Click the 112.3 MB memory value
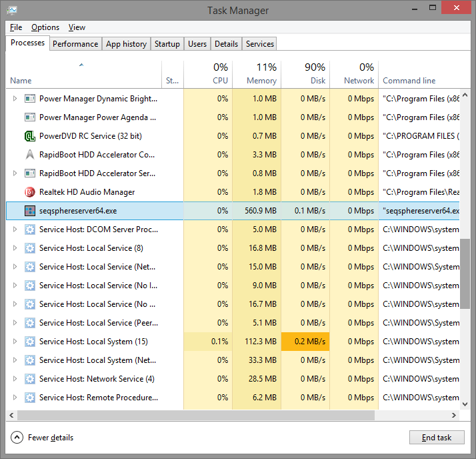Image resolution: width=476 pixels, height=459 pixels. tap(261, 342)
